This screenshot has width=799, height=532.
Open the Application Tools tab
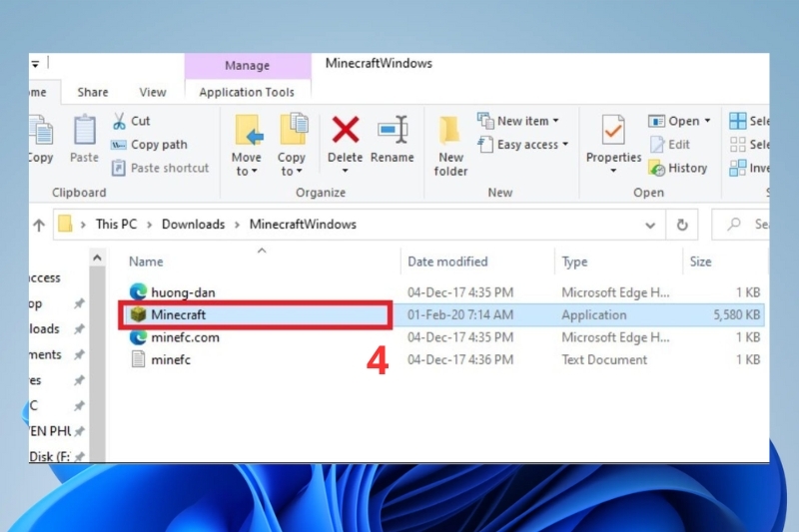point(247,92)
